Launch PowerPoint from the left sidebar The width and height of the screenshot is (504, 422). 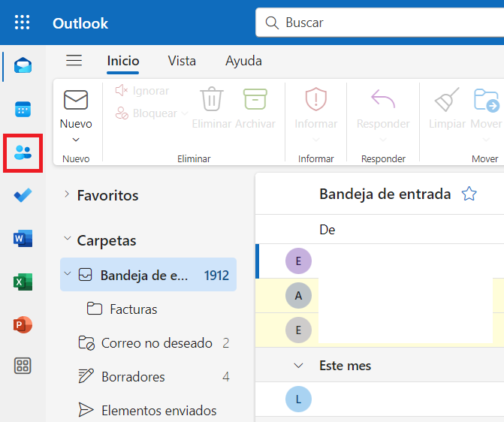[23, 325]
